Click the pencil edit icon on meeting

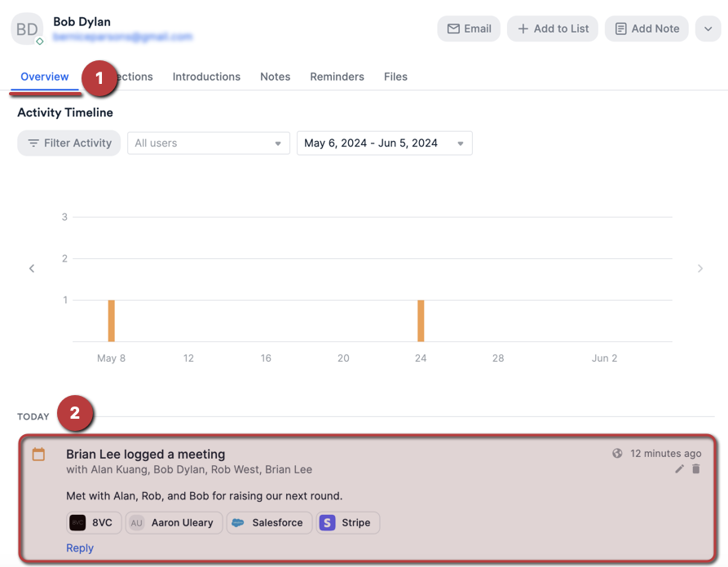[679, 469]
